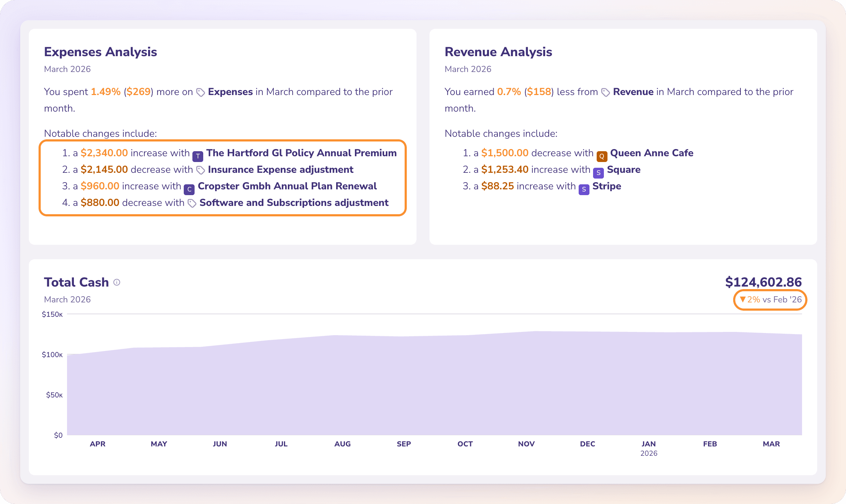Open the Stripe revenue link
Image resolution: width=846 pixels, height=504 pixels.
pos(607,186)
